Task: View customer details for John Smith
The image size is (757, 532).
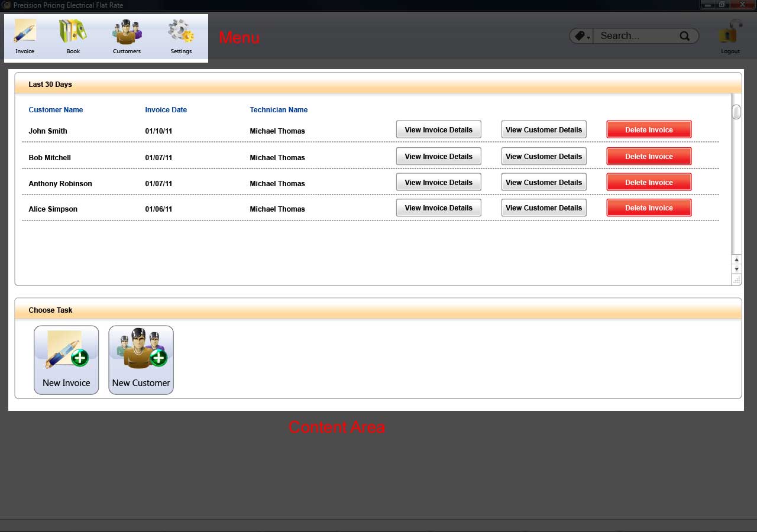Action: tap(544, 129)
